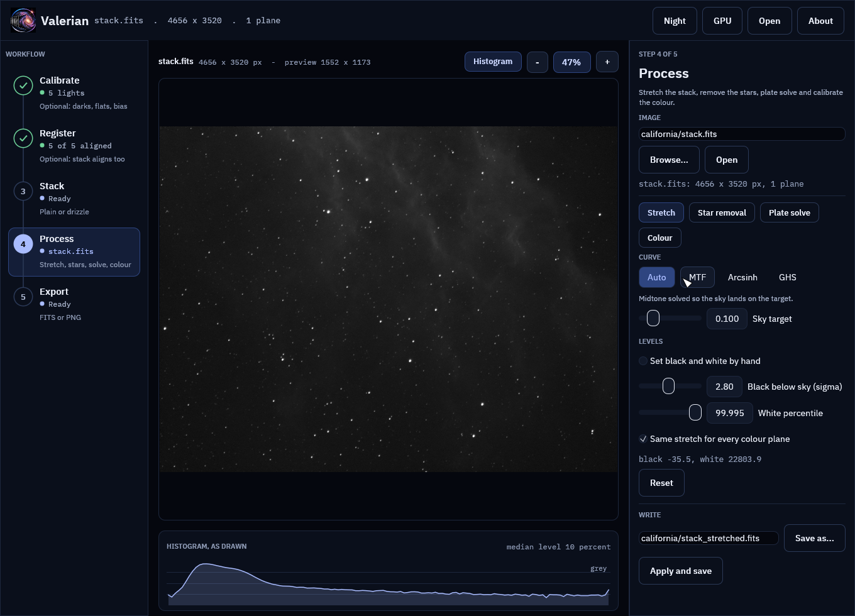Select the MTF curve
The width and height of the screenshot is (855, 616).
click(697, 277)
